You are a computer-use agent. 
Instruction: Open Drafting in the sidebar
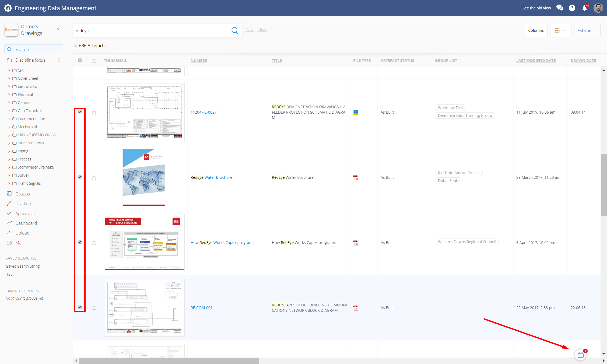click(23, 204)
